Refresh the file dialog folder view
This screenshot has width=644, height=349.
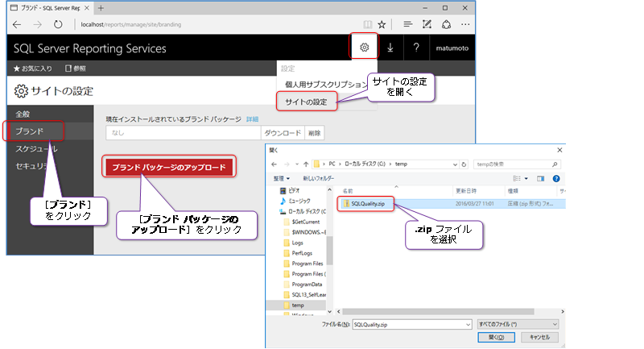464,164
